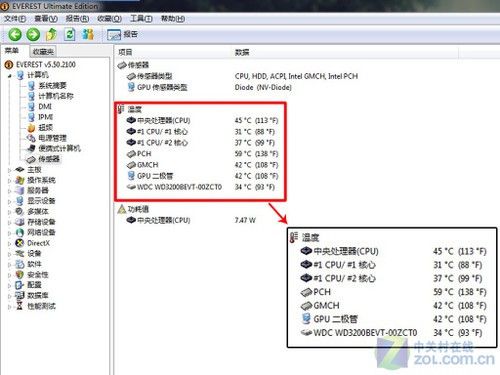
Task: Click the green Forward arrow button
Action: [33, 34]
